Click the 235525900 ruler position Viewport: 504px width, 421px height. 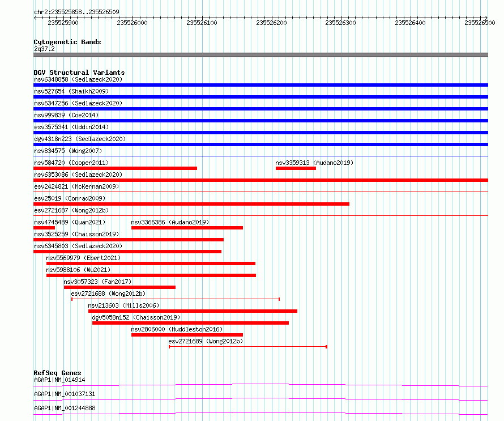pos(63,23)
